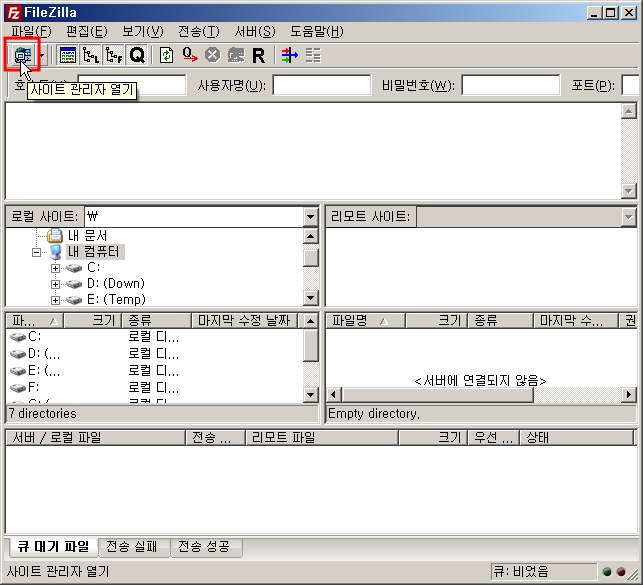Open the Site Manager dropdown arrow

41,55
